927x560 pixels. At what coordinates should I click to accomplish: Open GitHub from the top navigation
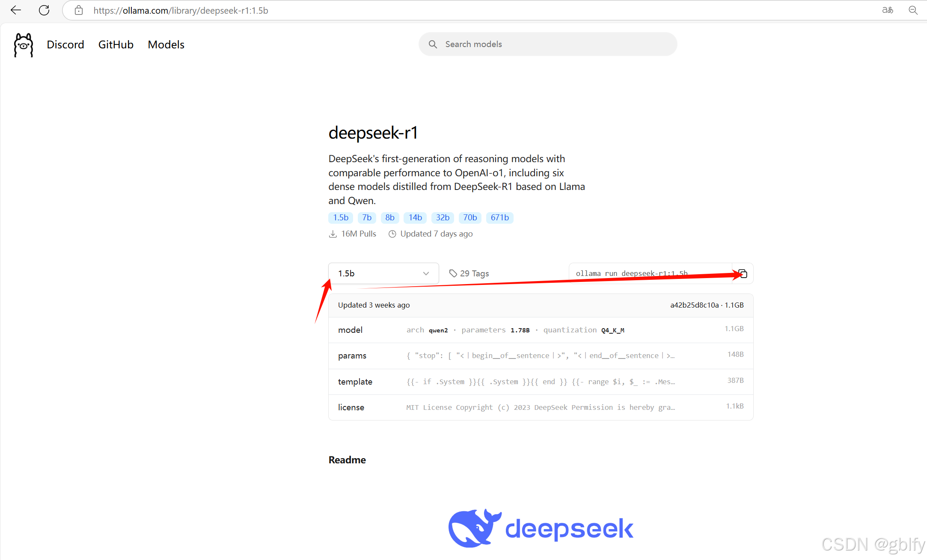click(x=116, y=44)
